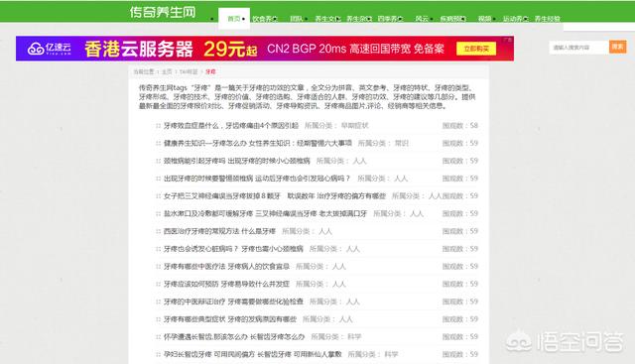Screen dimensions: 635x364
Task: Click category 常识 in 健康养生知识 row
Action: pyautogui.click(x=402, y=143)
